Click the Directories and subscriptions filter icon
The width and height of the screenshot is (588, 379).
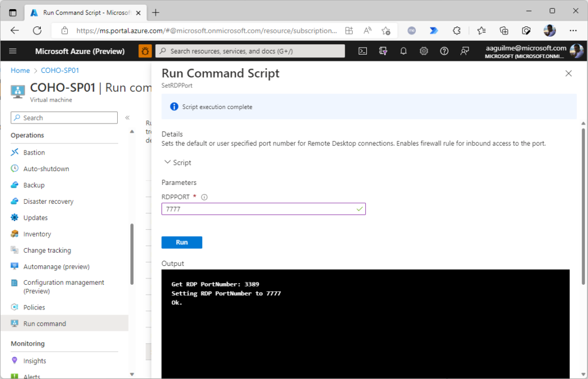tap(383, 51)
